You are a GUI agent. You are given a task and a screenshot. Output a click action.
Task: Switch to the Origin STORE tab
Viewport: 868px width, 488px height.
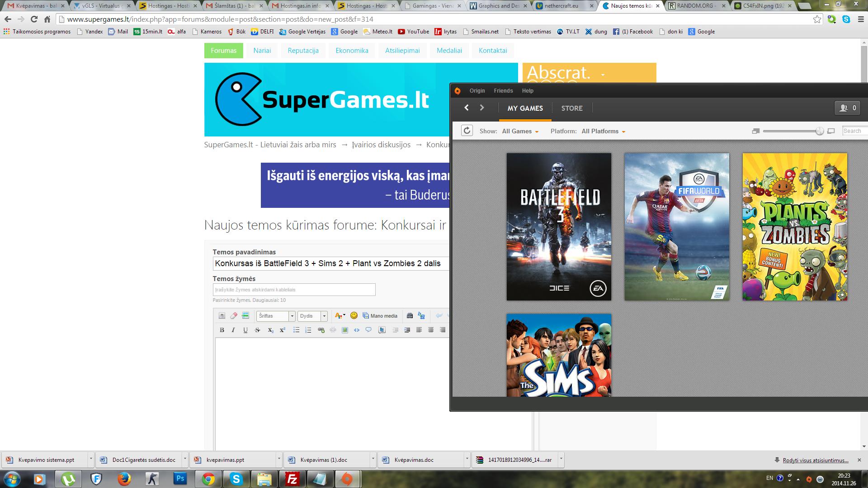pyautogui.click(x=571, y=108)
